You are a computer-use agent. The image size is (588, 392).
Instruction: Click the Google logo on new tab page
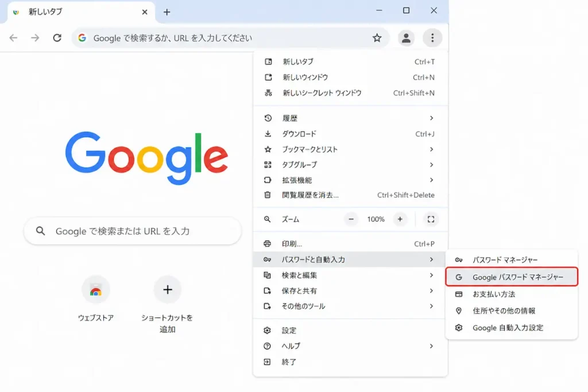(x=146, y=158)
